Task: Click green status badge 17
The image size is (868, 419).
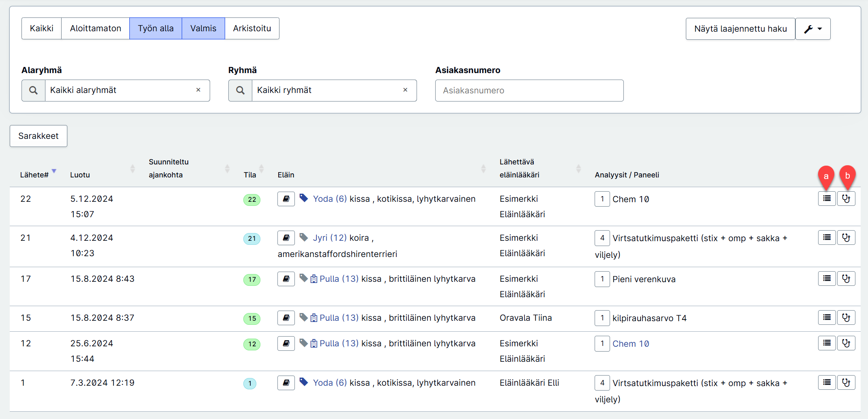Action: pyautogui.click(x=252, y=280)
